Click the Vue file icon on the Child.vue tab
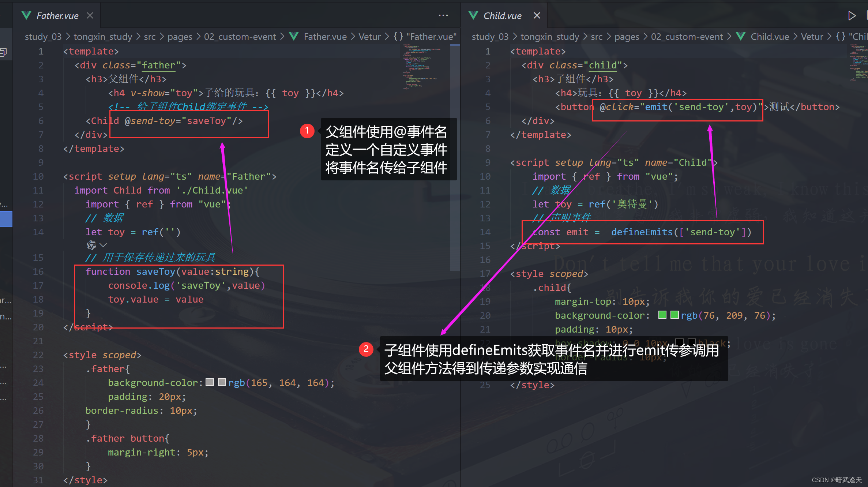 pos(473,15)
